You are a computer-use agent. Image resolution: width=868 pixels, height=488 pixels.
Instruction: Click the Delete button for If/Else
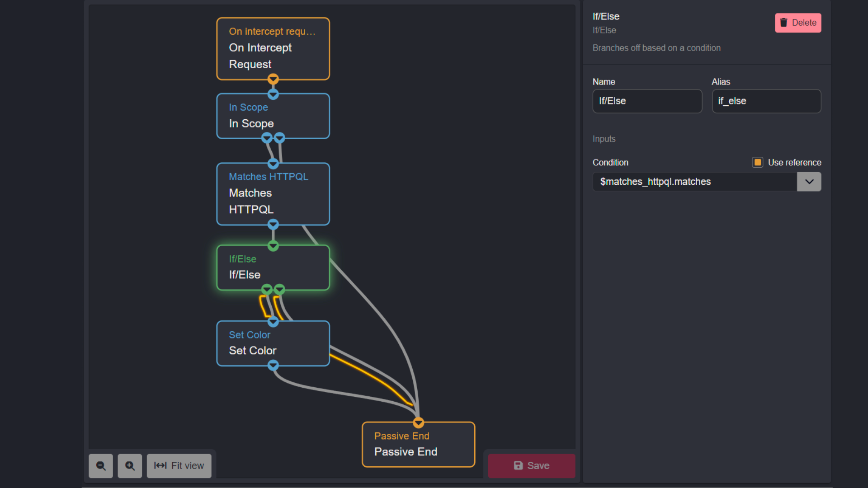798,23
